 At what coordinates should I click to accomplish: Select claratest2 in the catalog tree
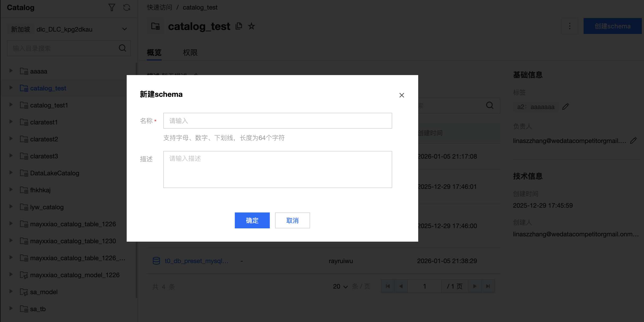click(44, 139)
